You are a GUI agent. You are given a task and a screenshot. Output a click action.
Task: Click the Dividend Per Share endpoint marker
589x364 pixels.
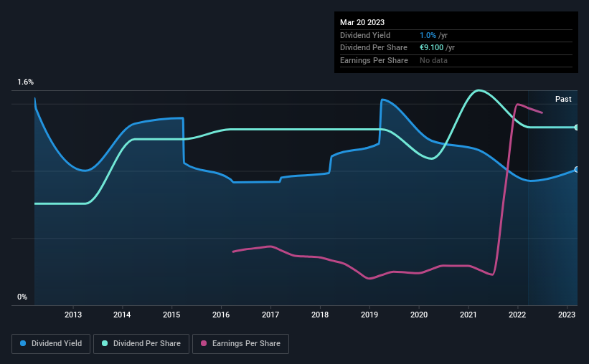577,128
